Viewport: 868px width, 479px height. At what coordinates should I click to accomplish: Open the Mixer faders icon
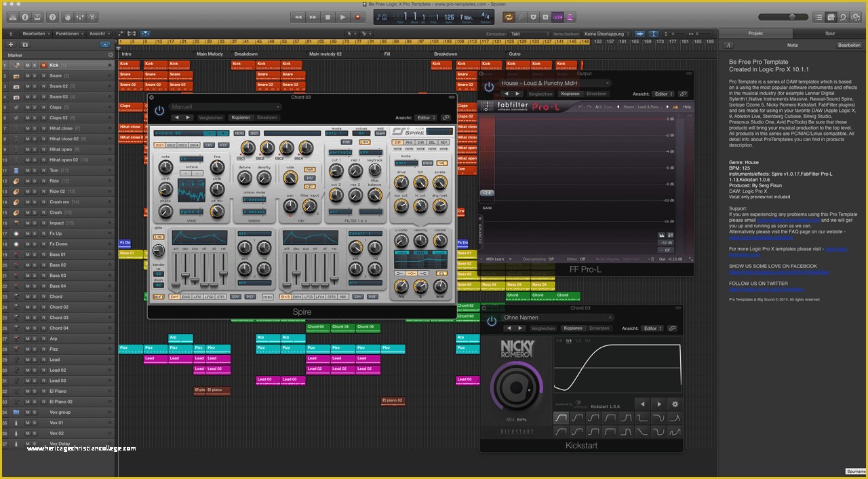(x=81, y=16)
